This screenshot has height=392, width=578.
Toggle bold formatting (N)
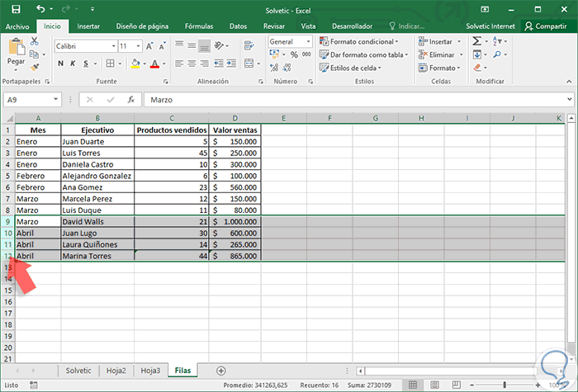[x=61, y=64]
